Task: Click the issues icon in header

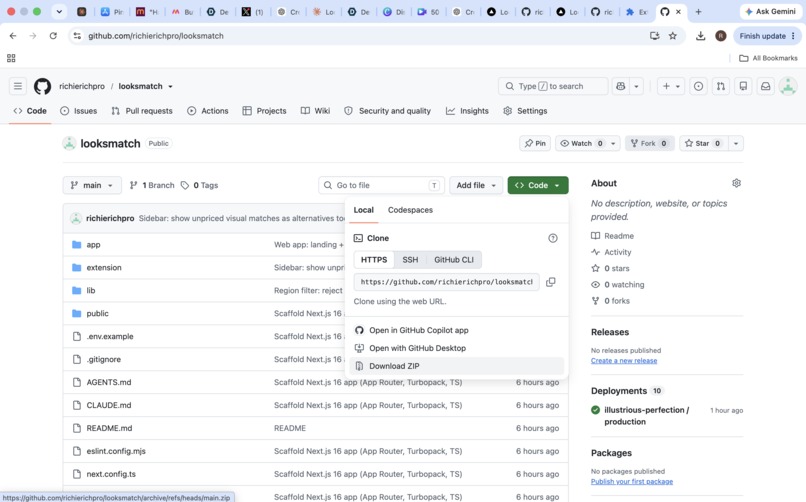Action: tap(698, 86)
